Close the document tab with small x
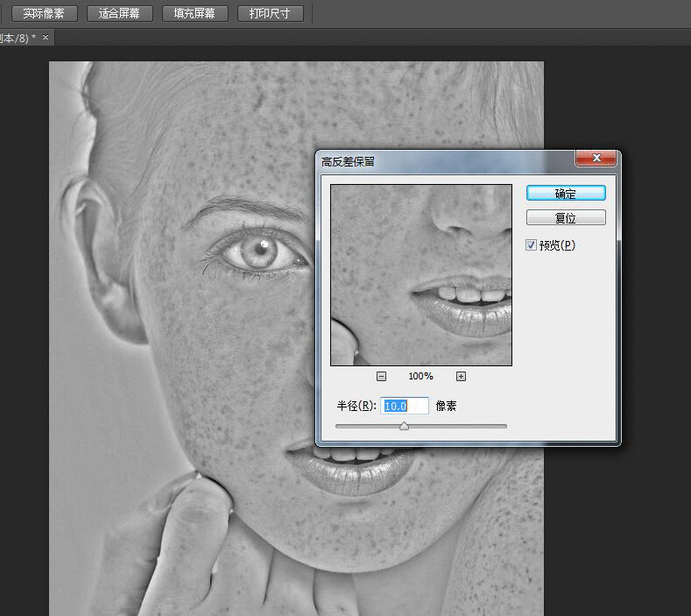 pyautogui.click(x=46, y=38)
